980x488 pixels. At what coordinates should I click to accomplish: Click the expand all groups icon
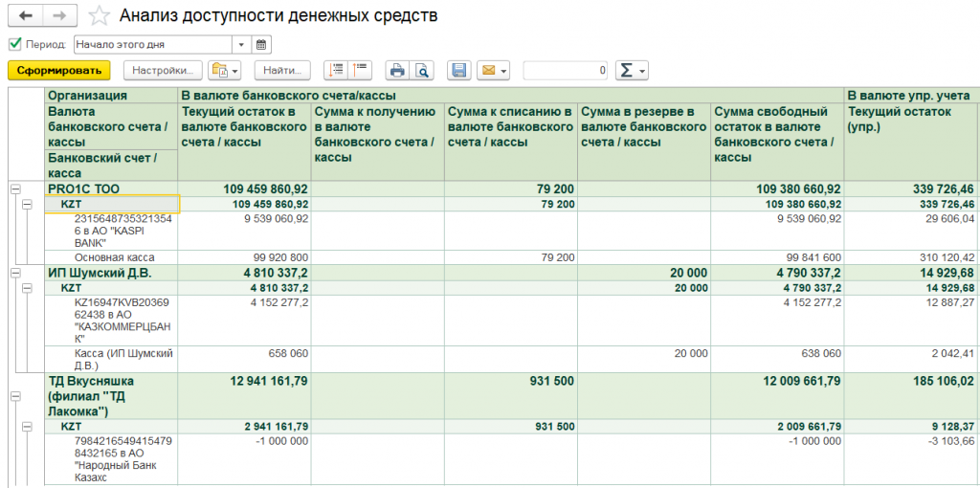[335, 70]
